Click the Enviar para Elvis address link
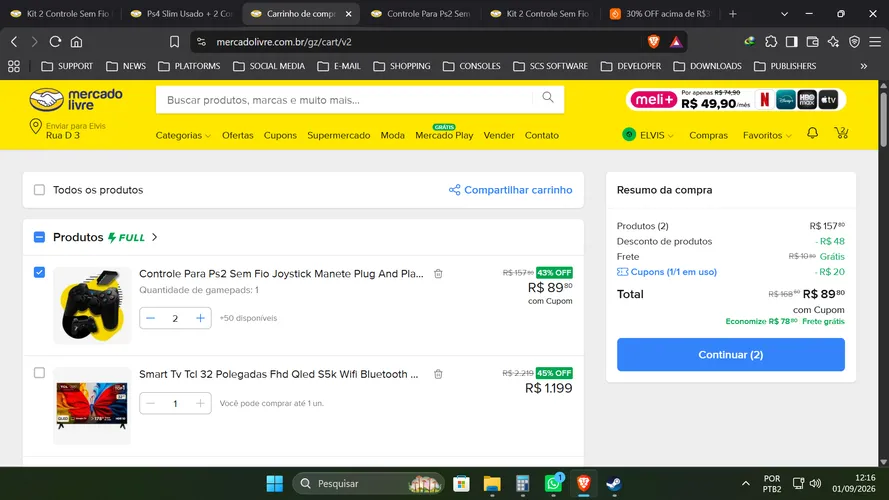This screenshot has width=889, height=500. click(x=67, y=130)
